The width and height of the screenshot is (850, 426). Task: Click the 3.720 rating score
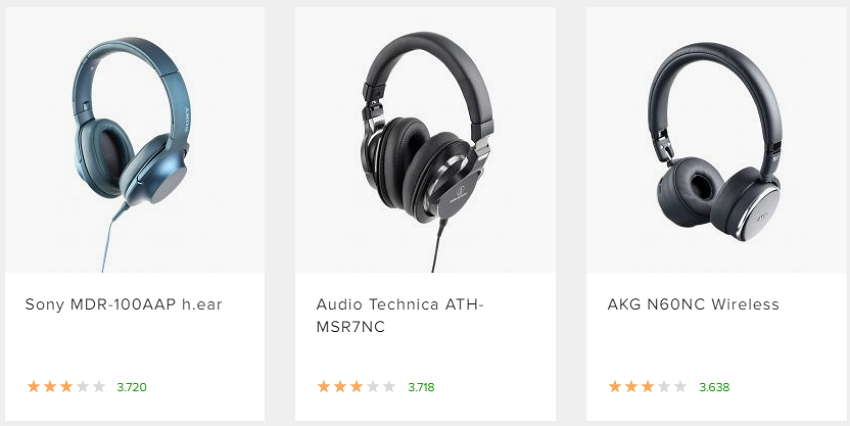132,387
